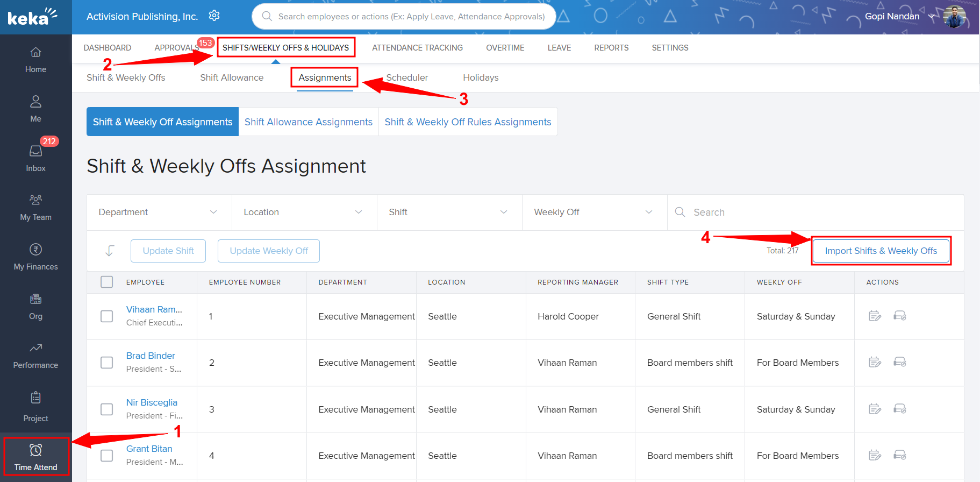Image resolution: width=980 pixels, height=482 pixels.
Task: Expand the Weekly Off filter dropdown
Action: [594, 212]
